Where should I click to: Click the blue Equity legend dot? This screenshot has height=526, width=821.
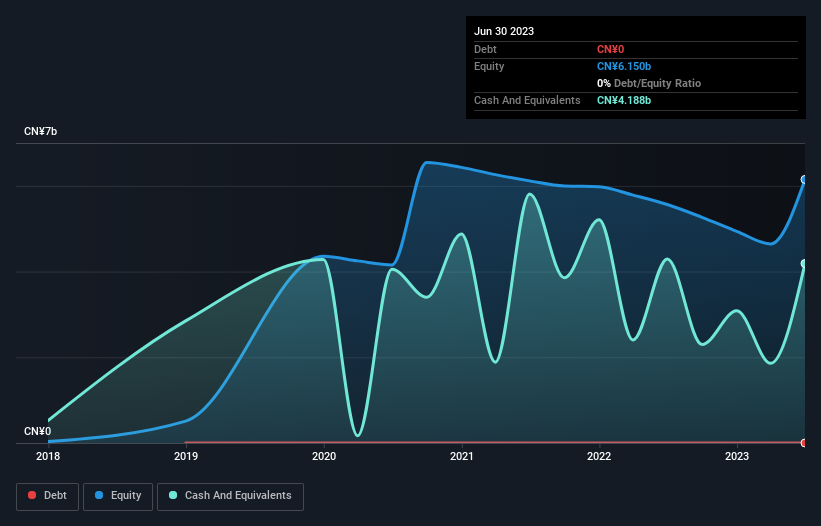click(x=99, y=495)
